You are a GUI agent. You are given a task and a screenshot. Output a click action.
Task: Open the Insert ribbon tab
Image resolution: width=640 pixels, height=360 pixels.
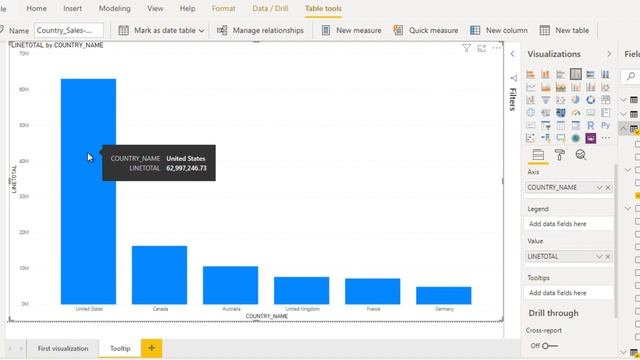point(72,8)
